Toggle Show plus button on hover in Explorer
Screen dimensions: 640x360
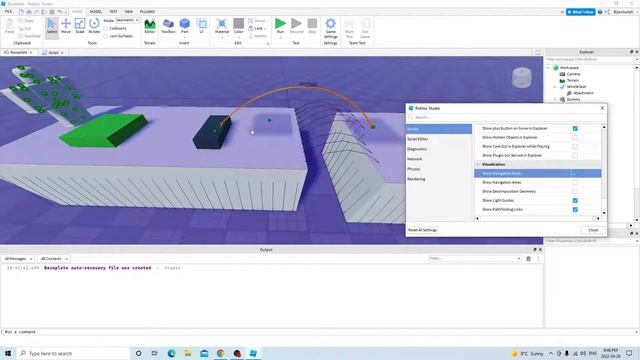[575, 129]
